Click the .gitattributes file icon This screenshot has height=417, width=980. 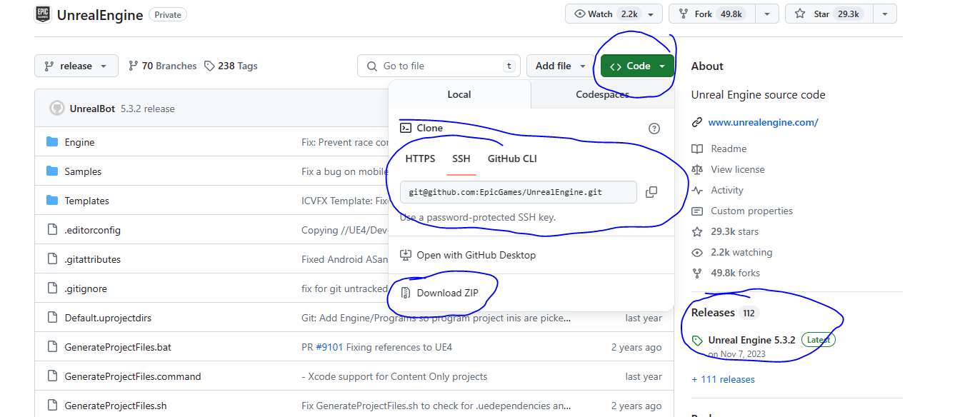(x=51, y=259)
